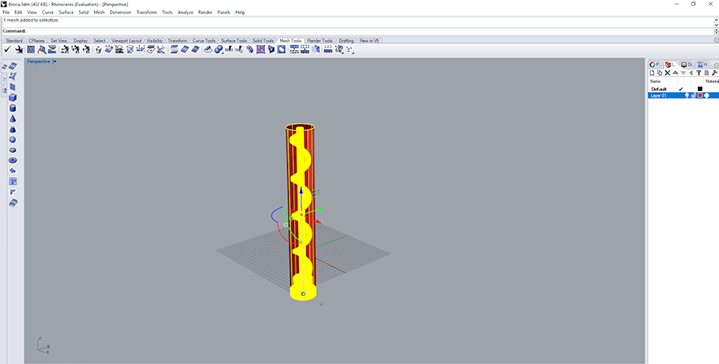Change the Layer 01 red color swatch

coord(700,95)
